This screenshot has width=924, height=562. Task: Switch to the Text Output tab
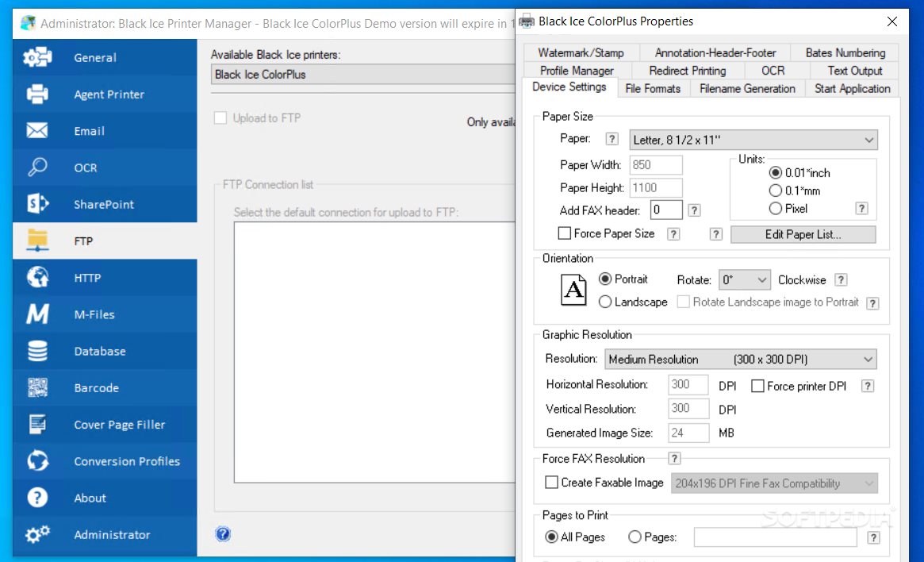coord(854,70)
